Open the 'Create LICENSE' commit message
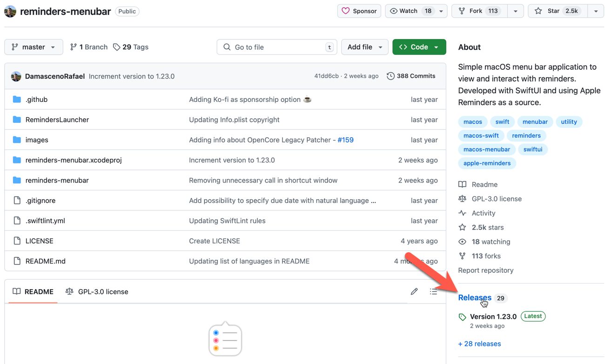The image size is (605, 364). pyautogui.click(x=215, y=241)
